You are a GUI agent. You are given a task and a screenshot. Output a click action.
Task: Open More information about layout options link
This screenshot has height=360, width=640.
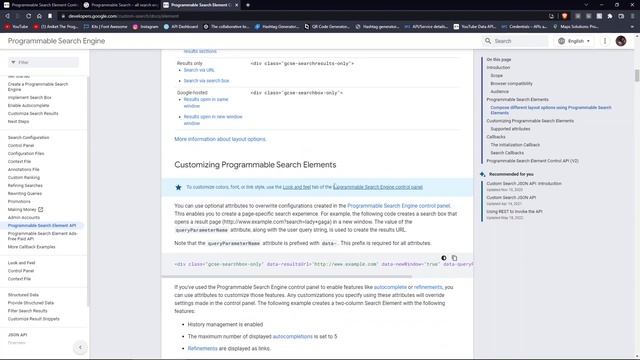(x=220, y=139)
